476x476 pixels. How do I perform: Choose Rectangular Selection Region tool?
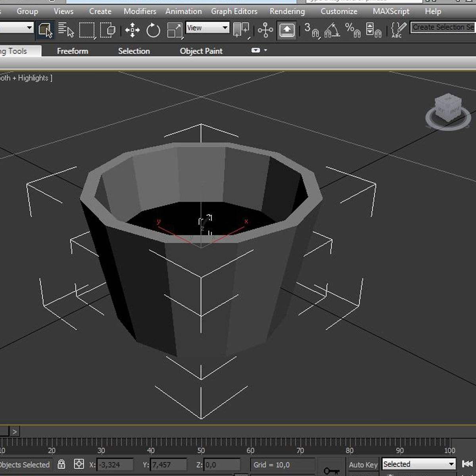tap(87, 30)
